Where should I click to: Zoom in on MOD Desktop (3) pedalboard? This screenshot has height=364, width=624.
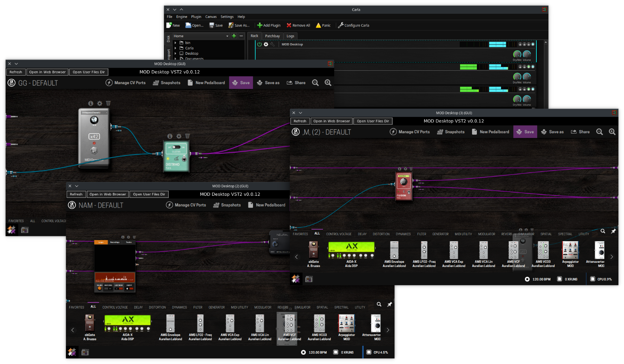click(612, 132)
